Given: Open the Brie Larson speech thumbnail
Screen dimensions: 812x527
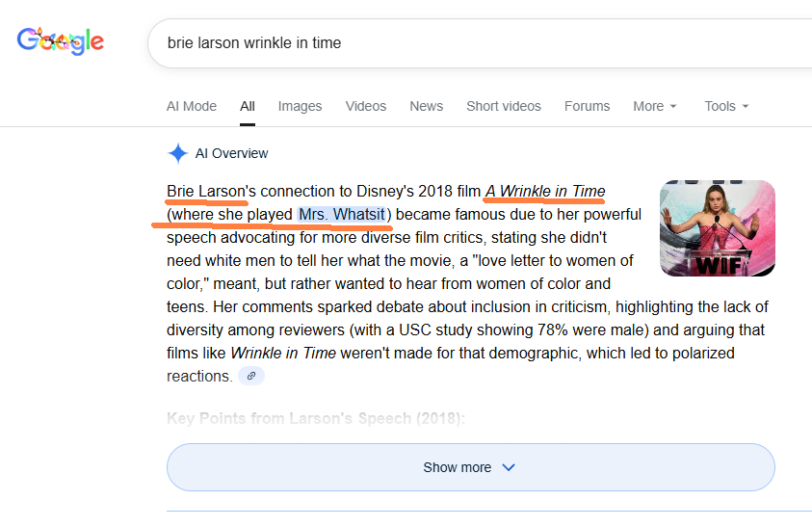Looking at the screenshot, I should tap(717, 228).
